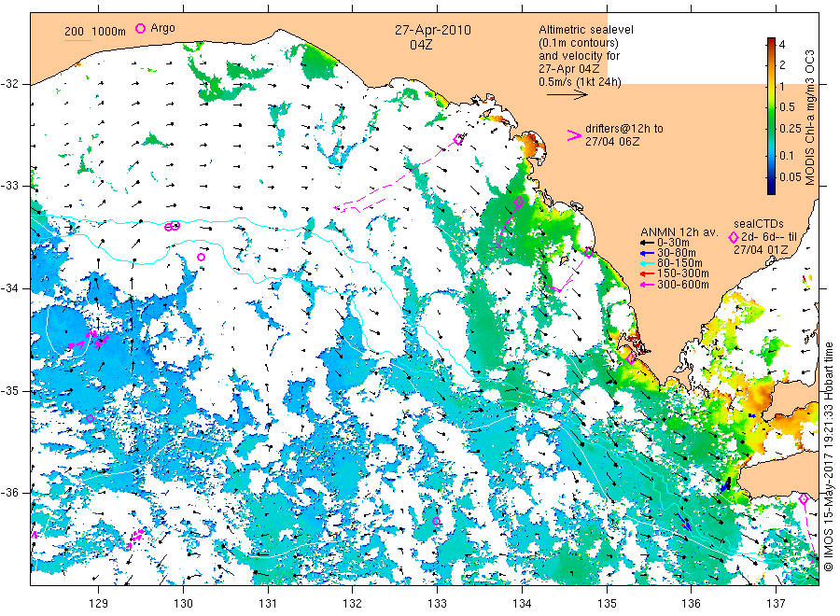Image resolution: width=840 pixels, height=616 pixels.
Task: Click the (0.1m contours) text line
Action: (578, 43)
